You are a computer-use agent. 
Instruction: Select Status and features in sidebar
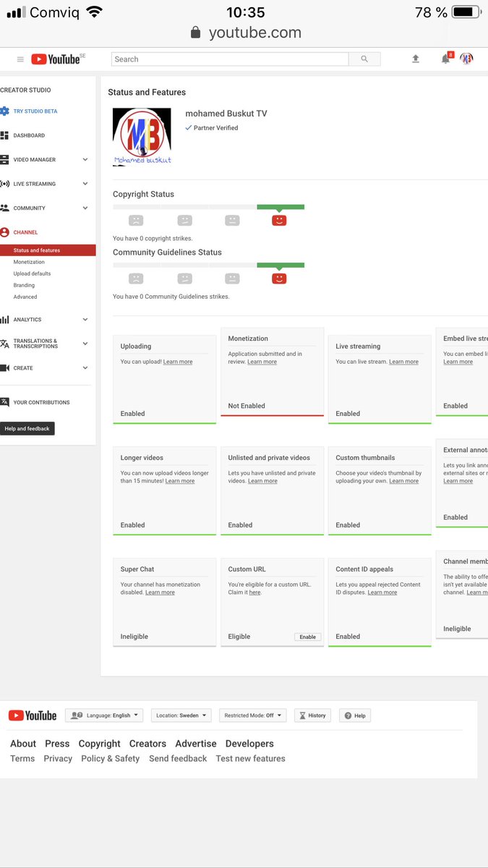point(48,250)
